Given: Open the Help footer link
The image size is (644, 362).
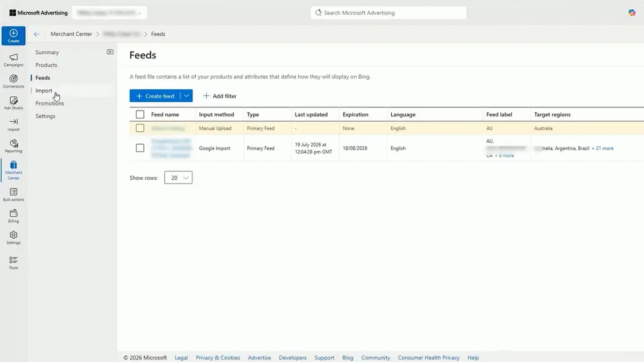Looking at the screenshot, I should (473, 358).
